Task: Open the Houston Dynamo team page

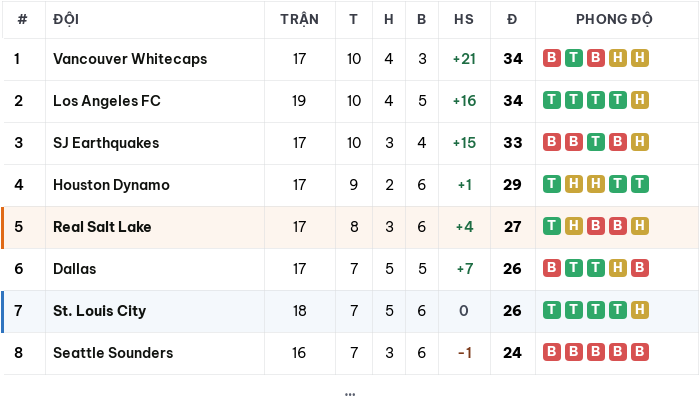Action: coord(111,185)
